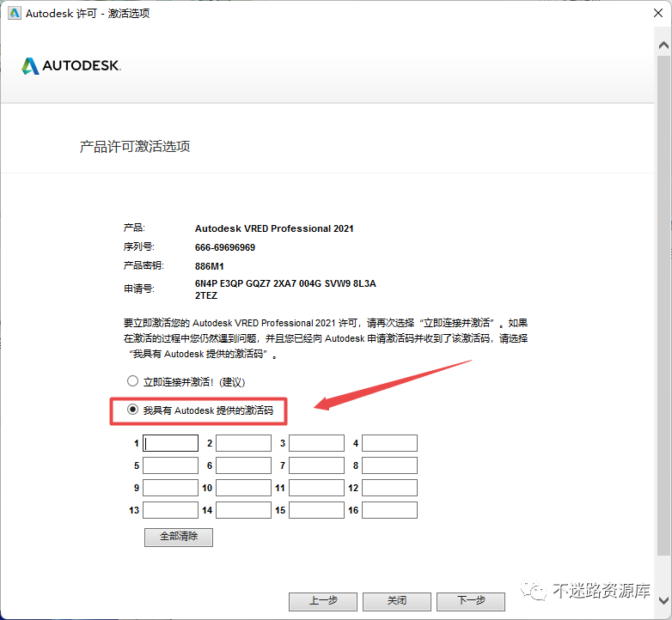672x620 pixels.
Task: Select the 立即连接并激活 radio option
Action: (132, 380)
